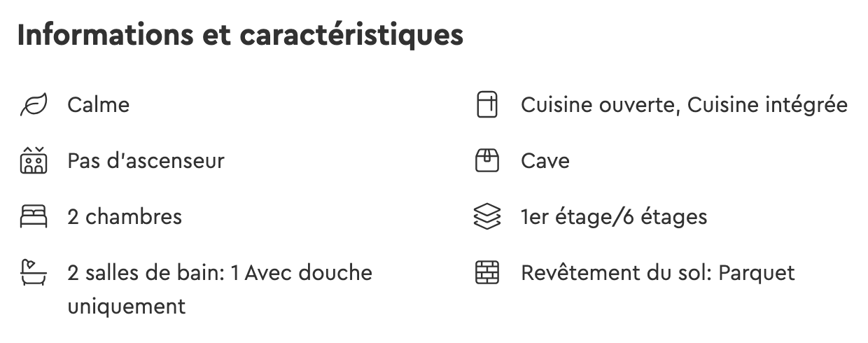Click the Revêtement du sol: Parquet label
The image size is (868, 343).
pyautogui.click(x=658, y=272)
